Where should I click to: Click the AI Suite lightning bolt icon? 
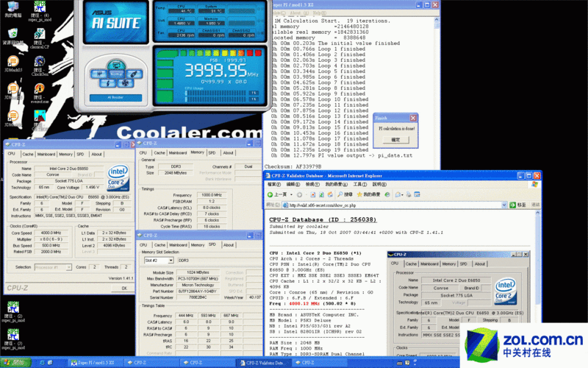pyautogui.click(x=108, y=82)
